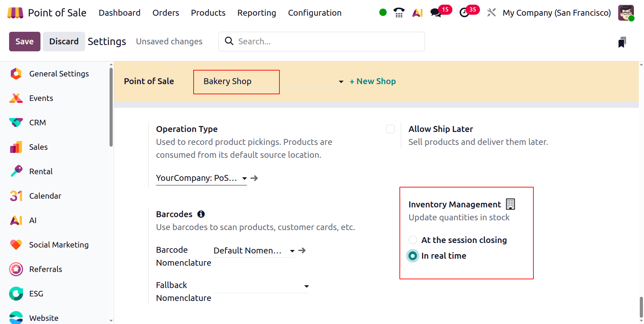This screenshot has width=644, height=324.
Task: Open the Dashboard menu
Action: click(x=120, y=13)
